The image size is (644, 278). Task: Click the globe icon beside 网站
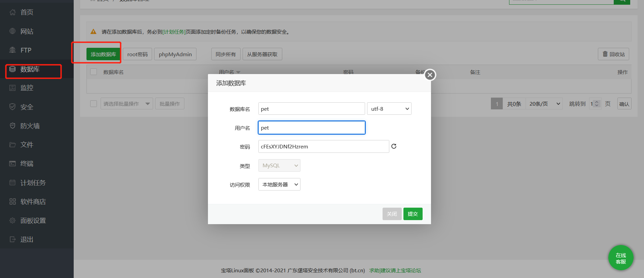(x=12, y=31)
